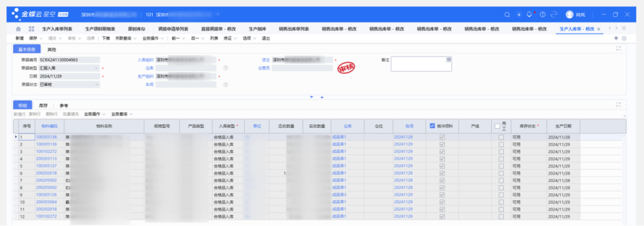This screenshot has width=644, height=226.
Task: Toggle the 倒冲领料 header checkbox
Action: click(432, 126)
